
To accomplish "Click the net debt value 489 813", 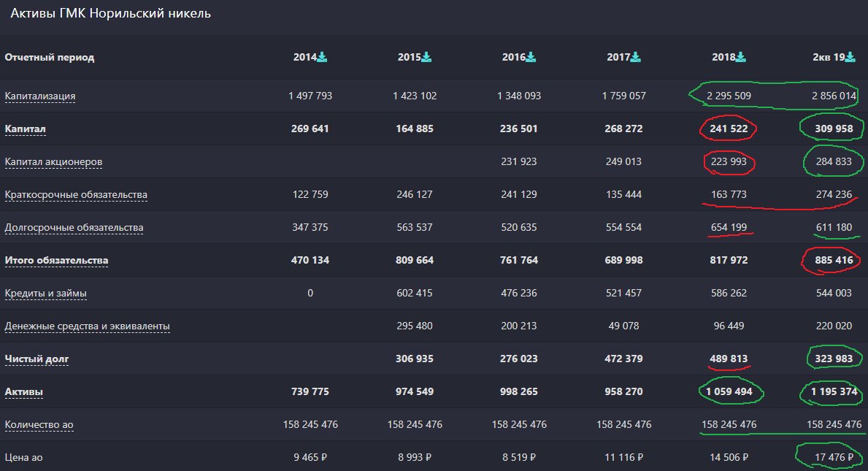I will click(x=729, y=359).
